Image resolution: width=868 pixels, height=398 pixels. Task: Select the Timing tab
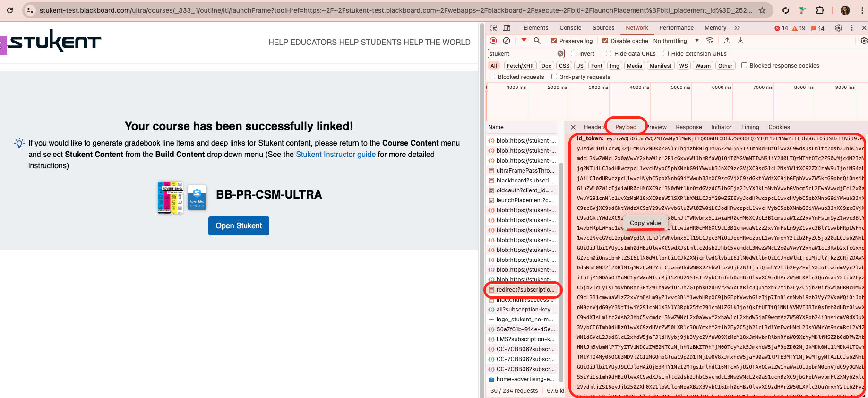click(750, 127)
